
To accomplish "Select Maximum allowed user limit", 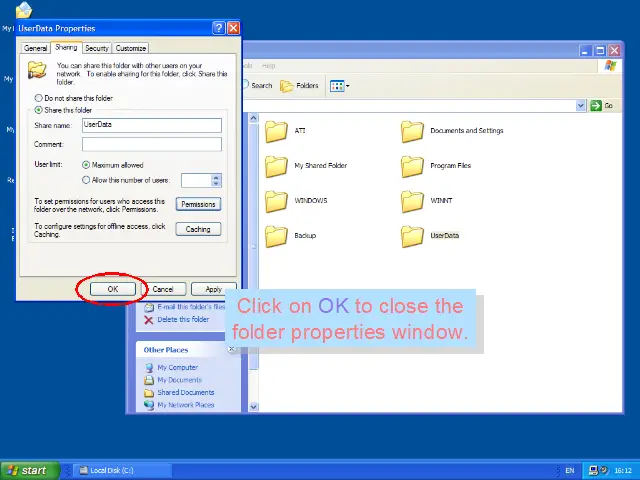I will click(x=86, y=165).
